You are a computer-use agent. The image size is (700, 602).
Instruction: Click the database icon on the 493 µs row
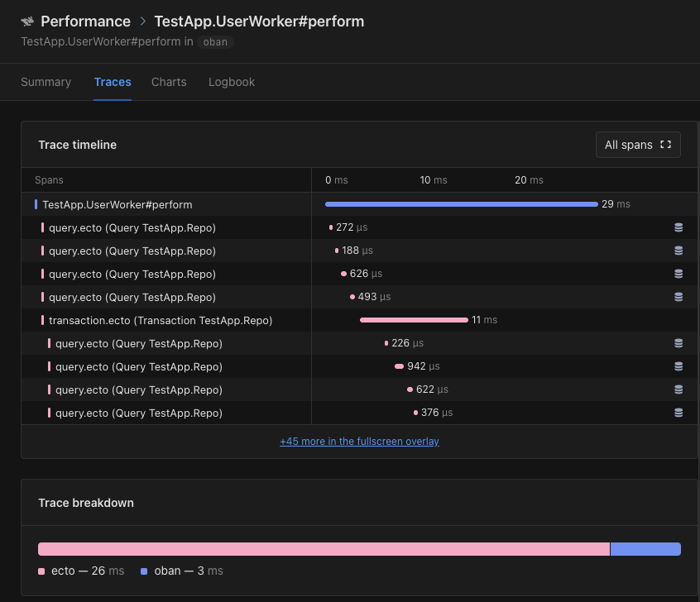[678, 297]
